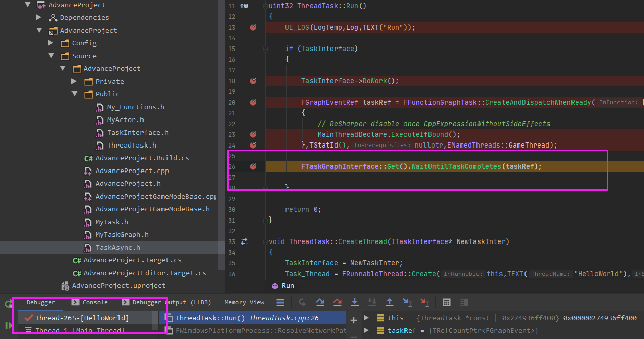This screenshot has height=339, width=644.
Task: Open the Evaluate Expression calculator icon
Action: [x=447, y=302]
